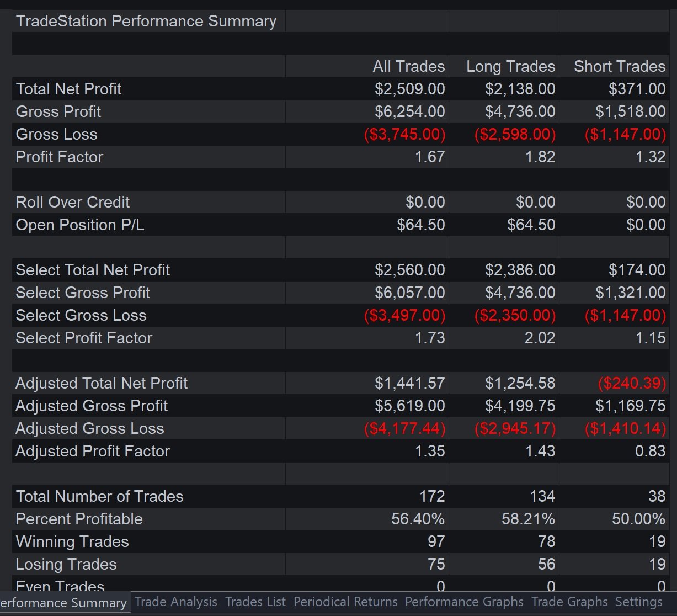This screenshot has height=616, width=677.
Task: Open the Trade Graphs tab
Action: [569, 602]
